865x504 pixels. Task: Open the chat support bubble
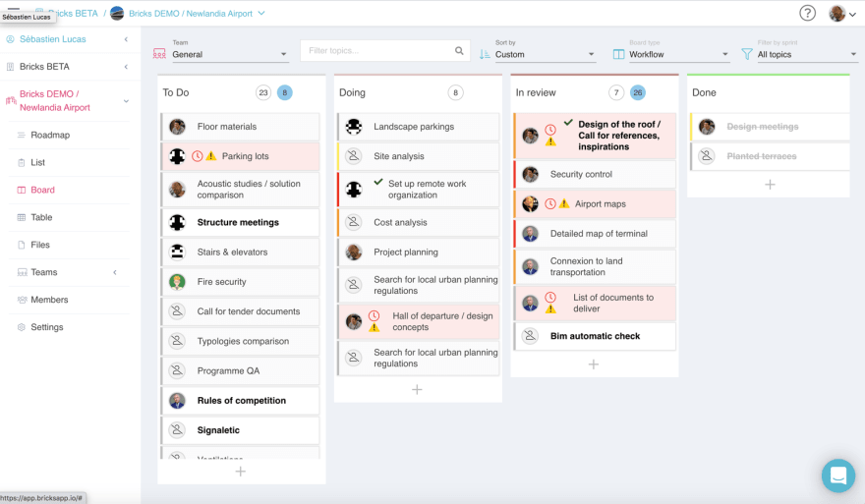click(837, 476)
